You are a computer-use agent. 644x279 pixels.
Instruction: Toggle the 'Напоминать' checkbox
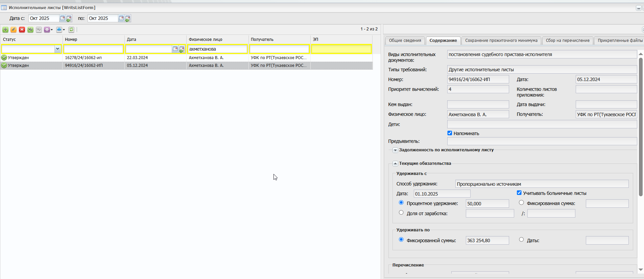coord(450,133)
